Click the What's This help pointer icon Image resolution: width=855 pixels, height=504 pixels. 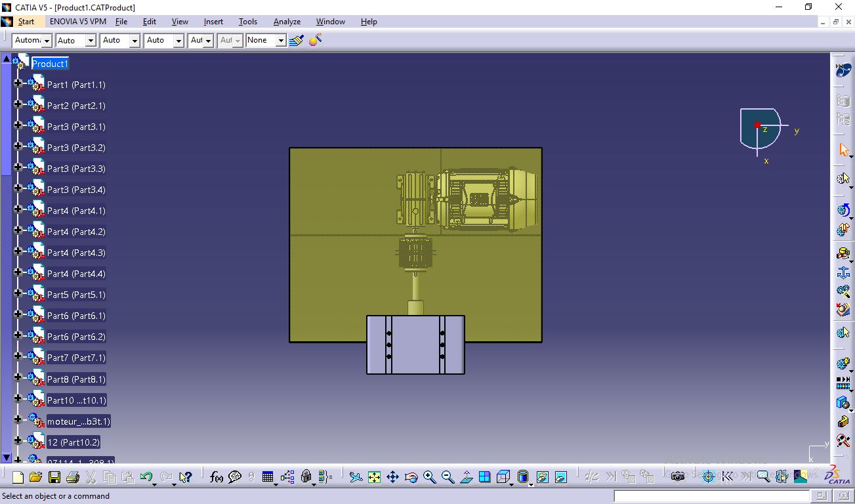(185, 477)
